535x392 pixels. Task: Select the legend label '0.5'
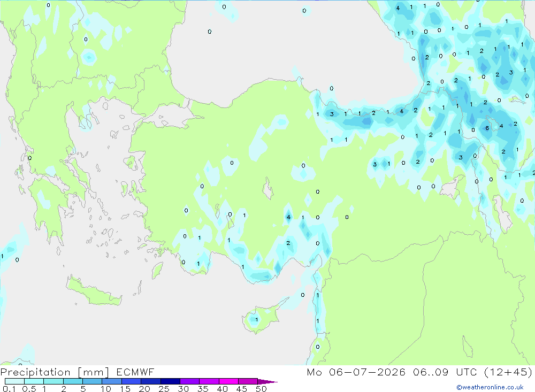29,389
